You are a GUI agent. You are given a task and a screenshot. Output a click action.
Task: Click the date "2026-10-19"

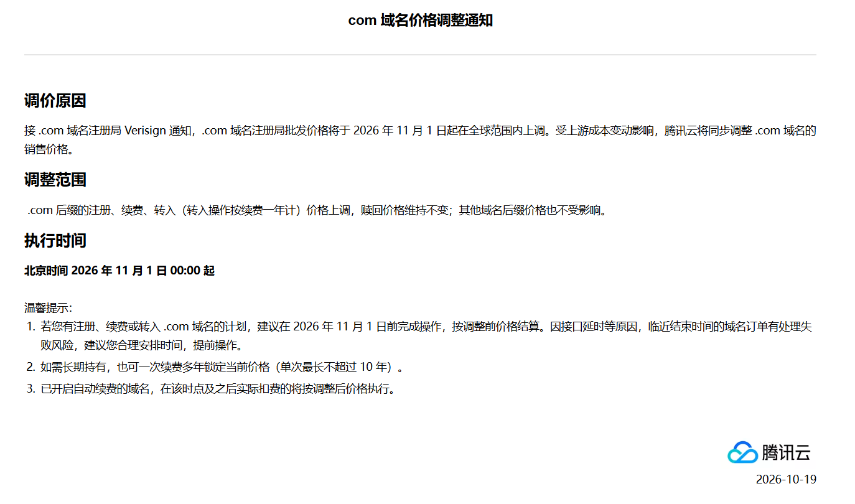(x=786, y=480)
